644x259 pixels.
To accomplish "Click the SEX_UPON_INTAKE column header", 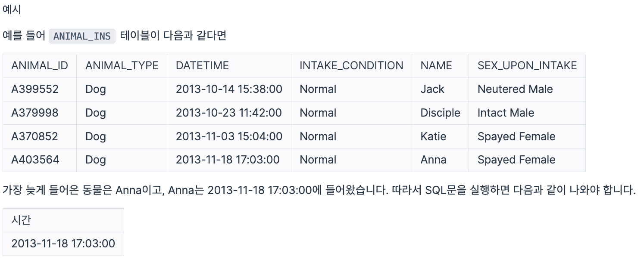I will pyautogui.click(x=527, y=66).
